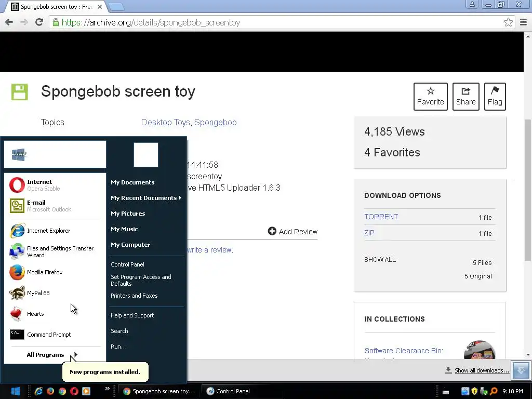
Task: Select the Spongebob screen toy Chrome tab
Action: point(56,7)
